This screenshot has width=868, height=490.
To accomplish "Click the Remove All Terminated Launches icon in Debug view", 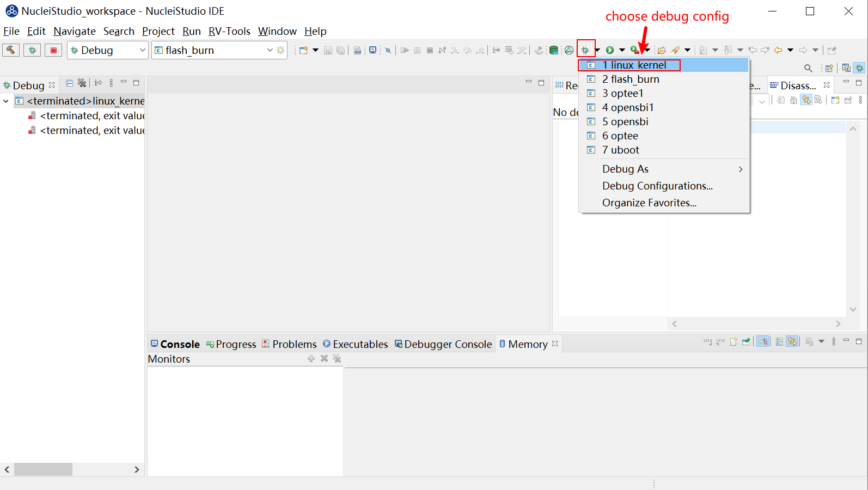I will [x=82, y=83].
